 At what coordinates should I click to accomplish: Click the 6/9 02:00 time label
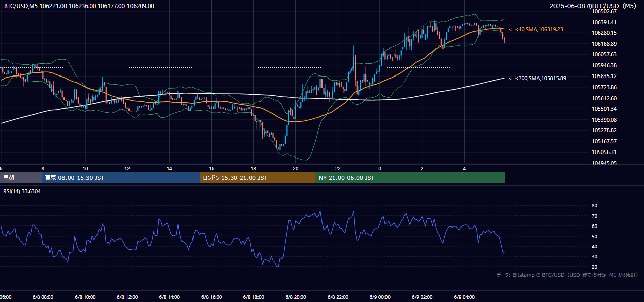coord(422,297)
